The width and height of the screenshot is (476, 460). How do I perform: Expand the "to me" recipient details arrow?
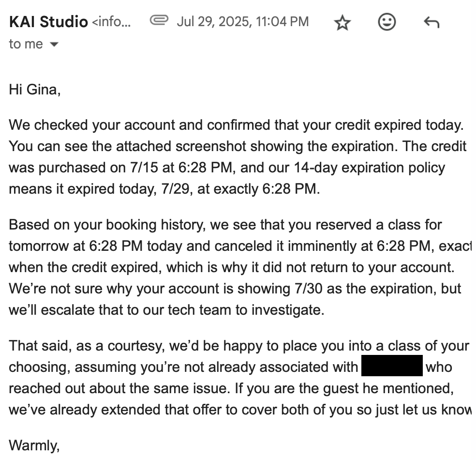point(54,45)
